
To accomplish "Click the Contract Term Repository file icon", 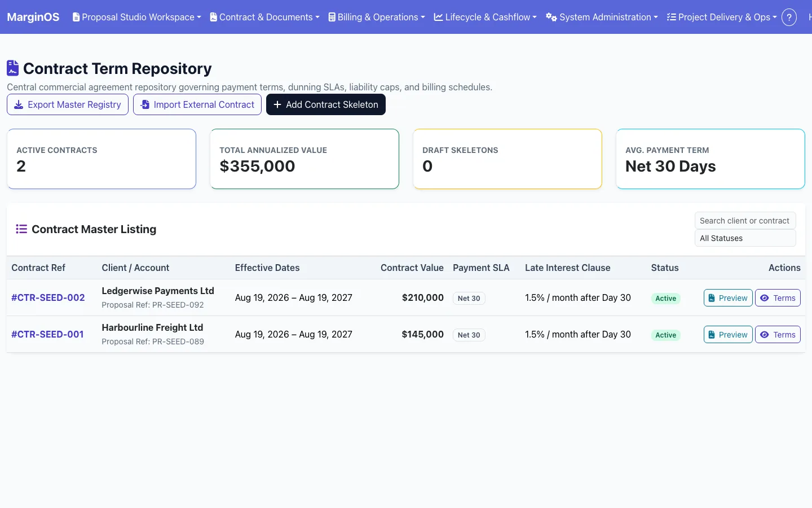I will [12, 68].
